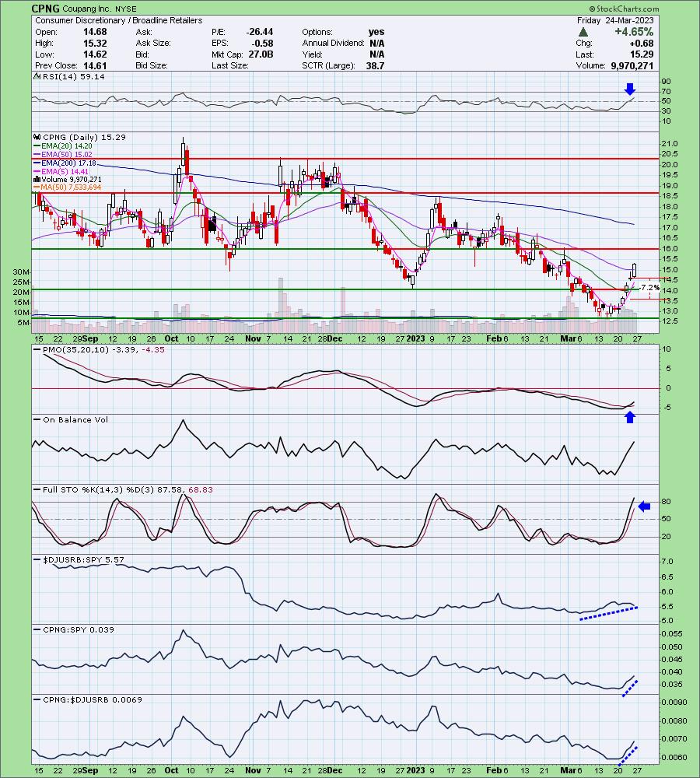
Task: Click the 'MA(50) 7,533,694' legend entry
Action: pyautogui.click(x=71, y=187)
